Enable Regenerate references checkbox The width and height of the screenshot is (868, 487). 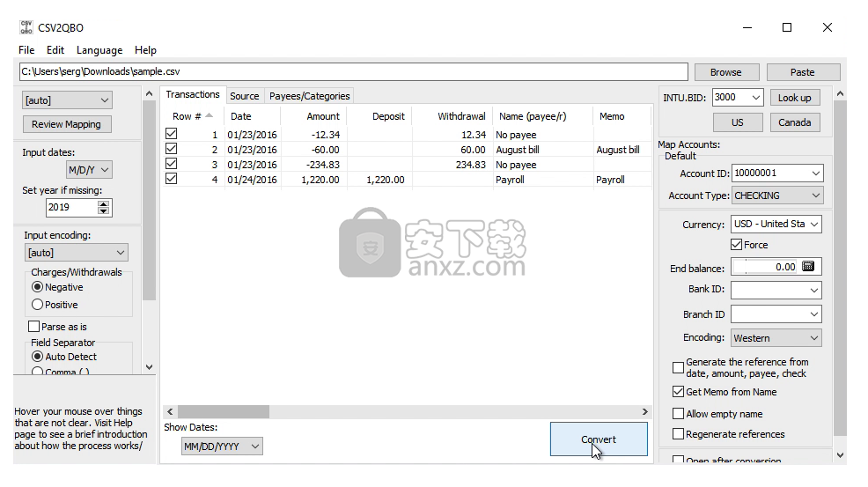[678, 434]
